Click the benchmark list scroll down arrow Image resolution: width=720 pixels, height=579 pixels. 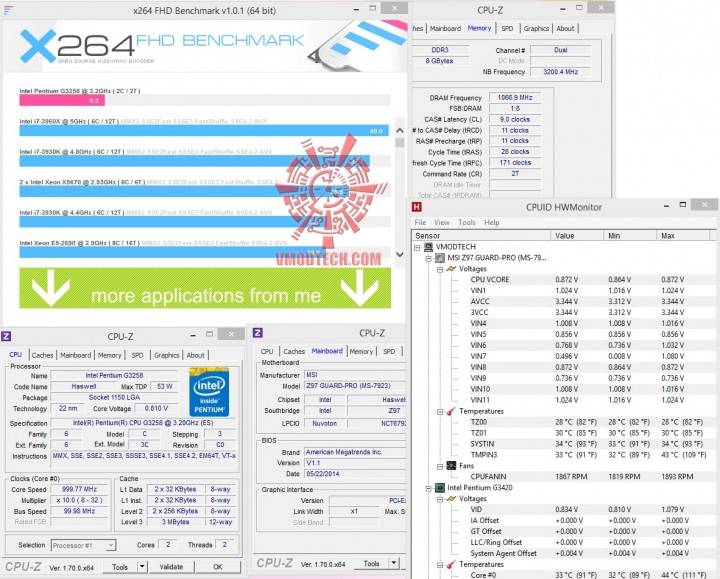coord(400,254)
